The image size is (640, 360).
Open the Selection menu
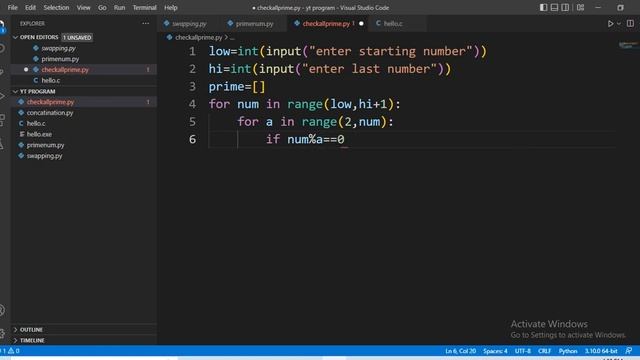56,7
